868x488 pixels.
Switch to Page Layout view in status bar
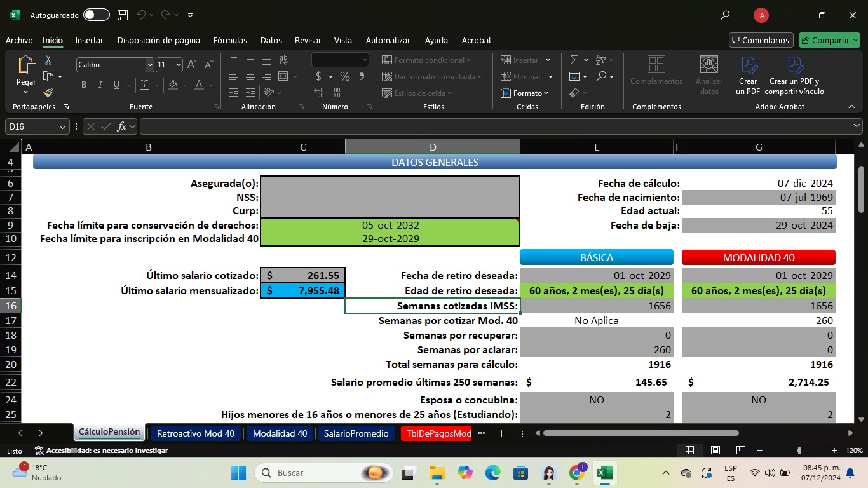point(715,451)
